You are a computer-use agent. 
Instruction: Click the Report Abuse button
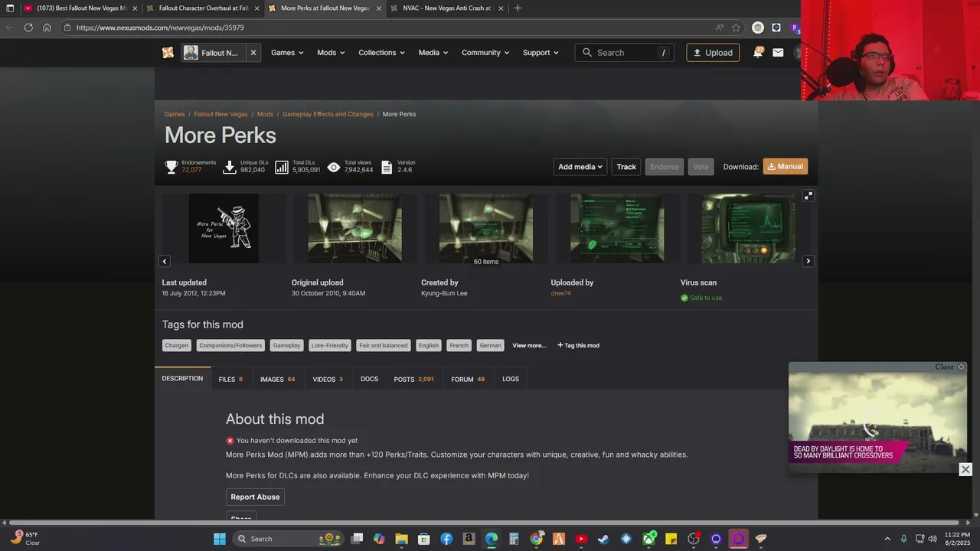255,497
